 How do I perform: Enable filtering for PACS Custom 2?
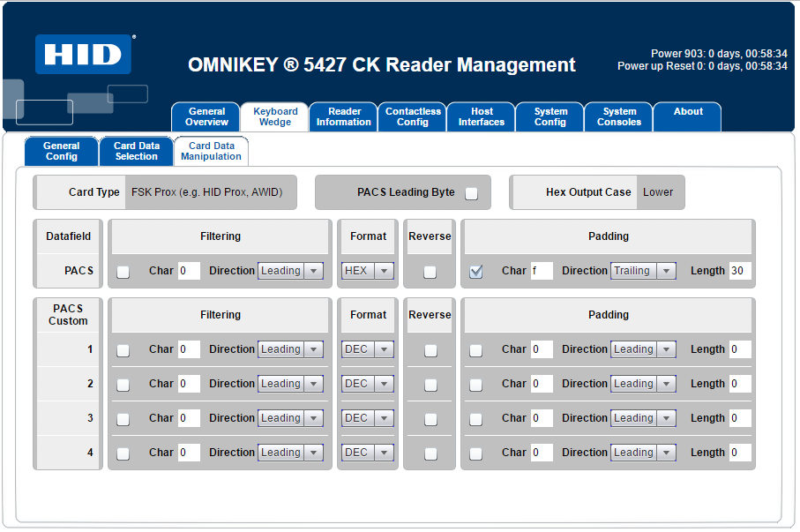point(123,385)
